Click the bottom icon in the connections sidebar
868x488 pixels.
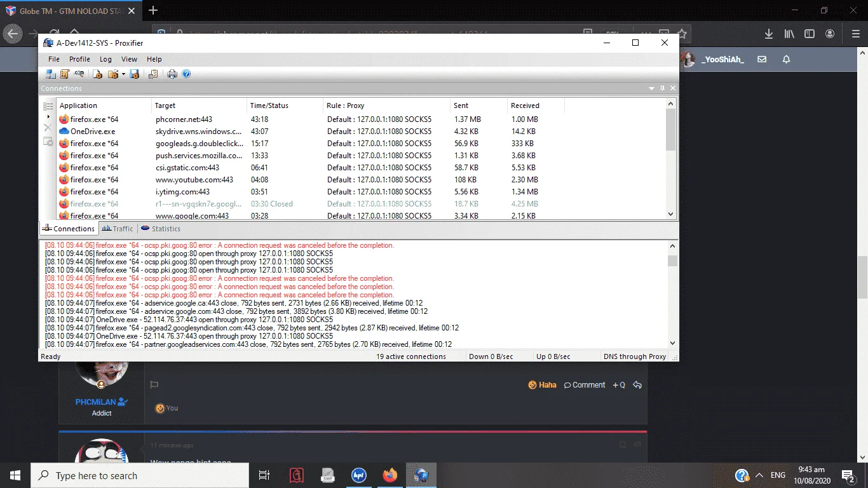point(48,141)
